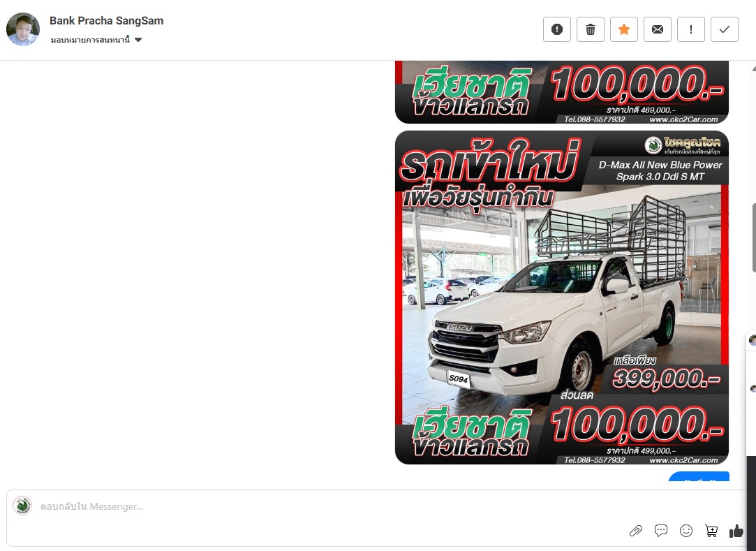This screenshot has width=756, height=551.
Task: Mark conversation as spam icon
Action: pos(557,29)
